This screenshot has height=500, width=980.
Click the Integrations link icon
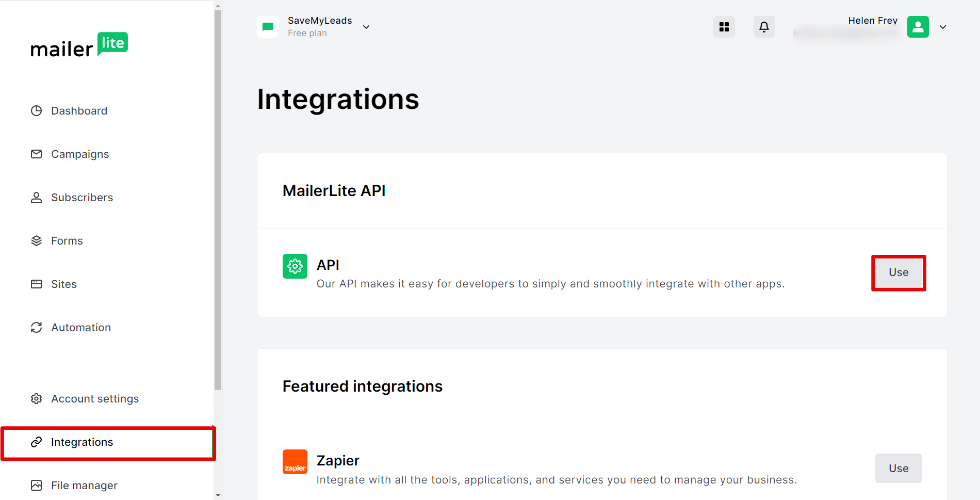(x=36, y=442)
